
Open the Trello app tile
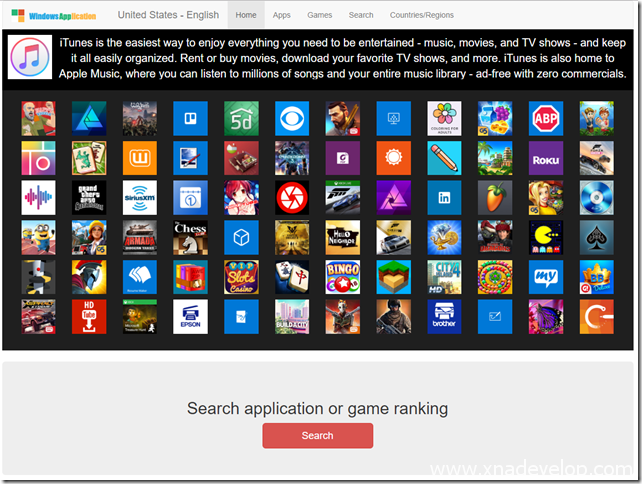pos(190,118)
